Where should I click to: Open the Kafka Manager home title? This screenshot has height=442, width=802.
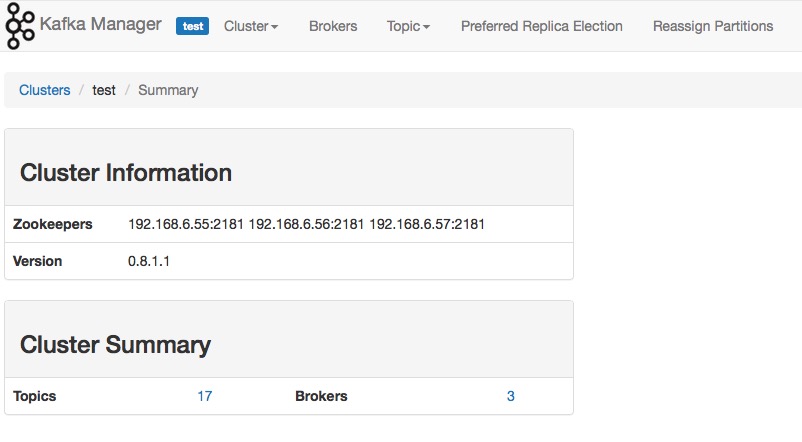coord(101,24)
